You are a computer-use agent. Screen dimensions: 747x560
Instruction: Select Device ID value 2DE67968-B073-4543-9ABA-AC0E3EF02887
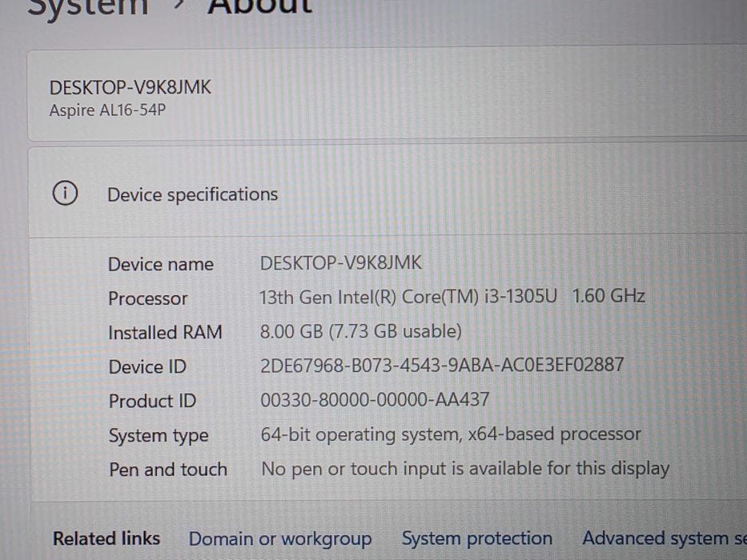click(442, 366)
